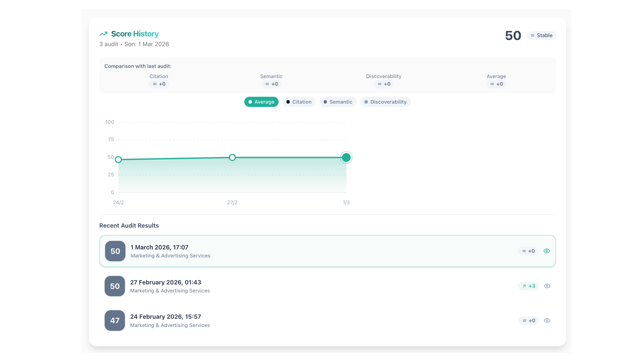Toggle the eye icon on the 1 March audit
The image size is (644, 362).
pyautogui.click(x=547, y=251)
